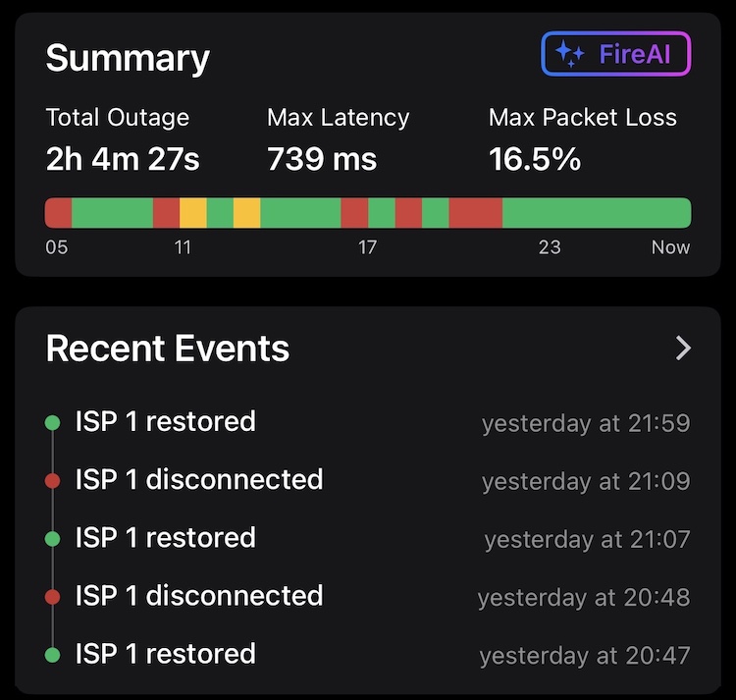Screen dimensions: 736x700
Task: Open the ISP 1 disconnected event at 21:09
Action: click(199, 480)
